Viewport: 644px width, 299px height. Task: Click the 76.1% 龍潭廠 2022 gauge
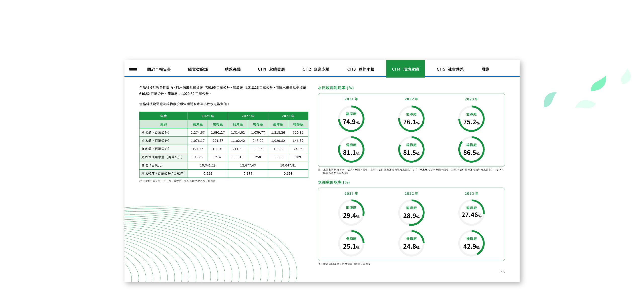tap(411, 119)
